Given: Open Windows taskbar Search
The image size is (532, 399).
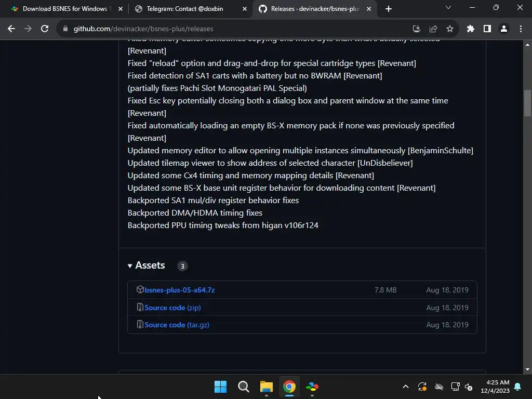Looking at the screenshot, I should point(243,387).
